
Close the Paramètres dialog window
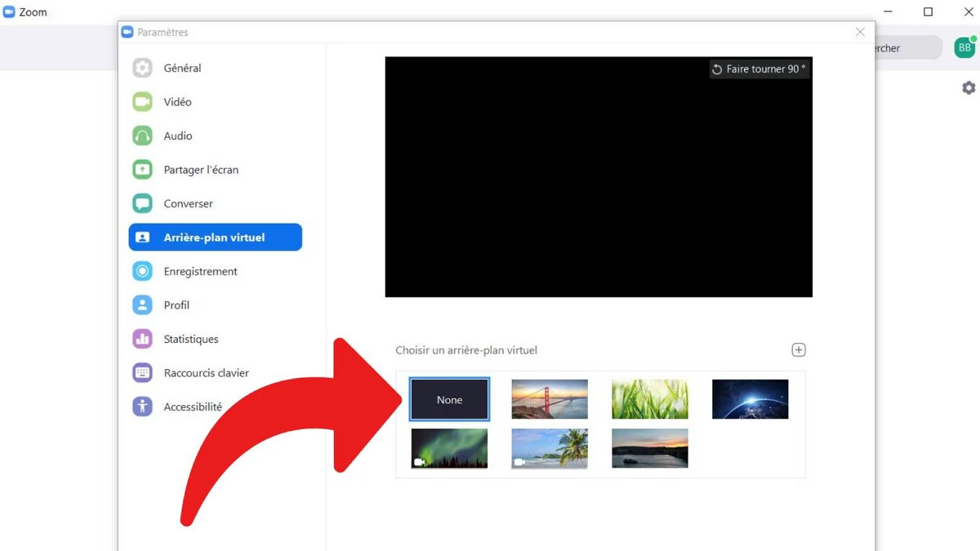click(860, 32)
